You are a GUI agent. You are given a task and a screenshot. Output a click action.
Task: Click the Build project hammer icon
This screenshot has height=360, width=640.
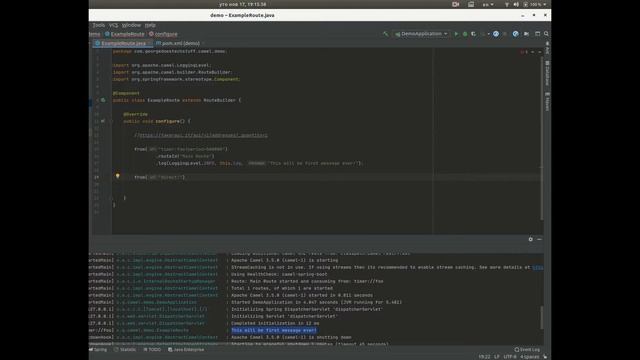(x=385, y=34)
